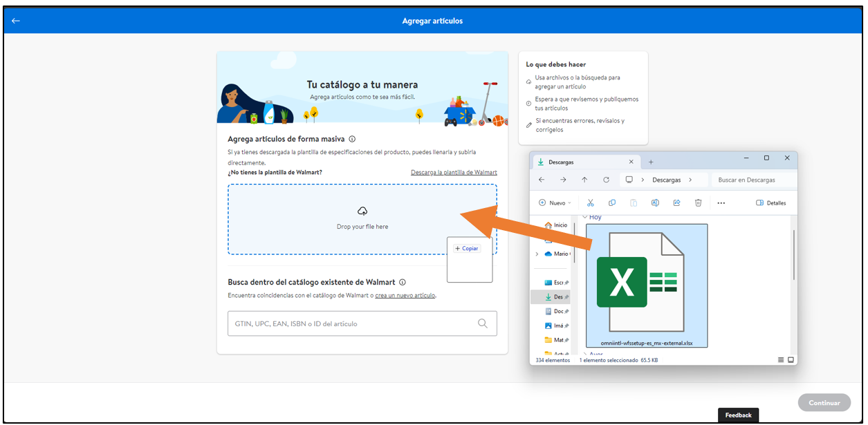Select the Descargas tab

[x=586, y=162]
